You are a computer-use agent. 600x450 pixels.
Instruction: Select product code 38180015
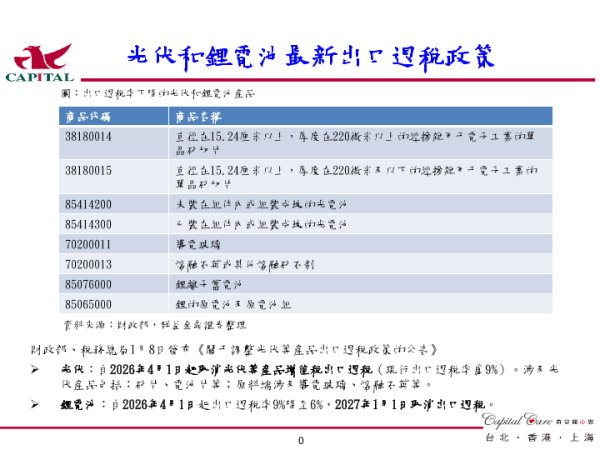(88, 172)
